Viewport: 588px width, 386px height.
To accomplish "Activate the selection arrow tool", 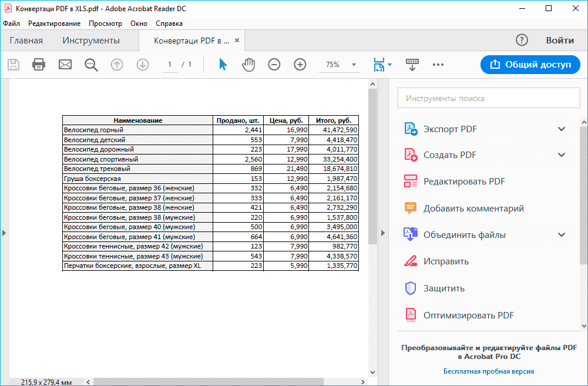I will [222, 65].
